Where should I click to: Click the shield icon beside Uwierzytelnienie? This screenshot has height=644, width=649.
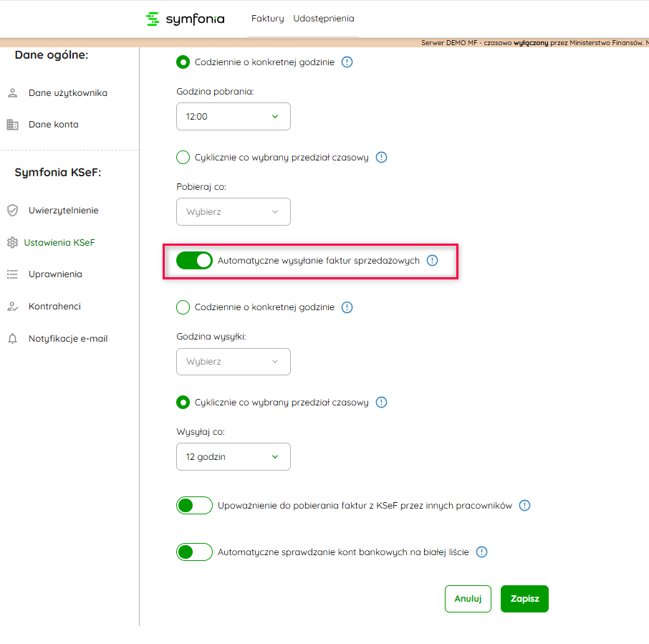(12, 211)
